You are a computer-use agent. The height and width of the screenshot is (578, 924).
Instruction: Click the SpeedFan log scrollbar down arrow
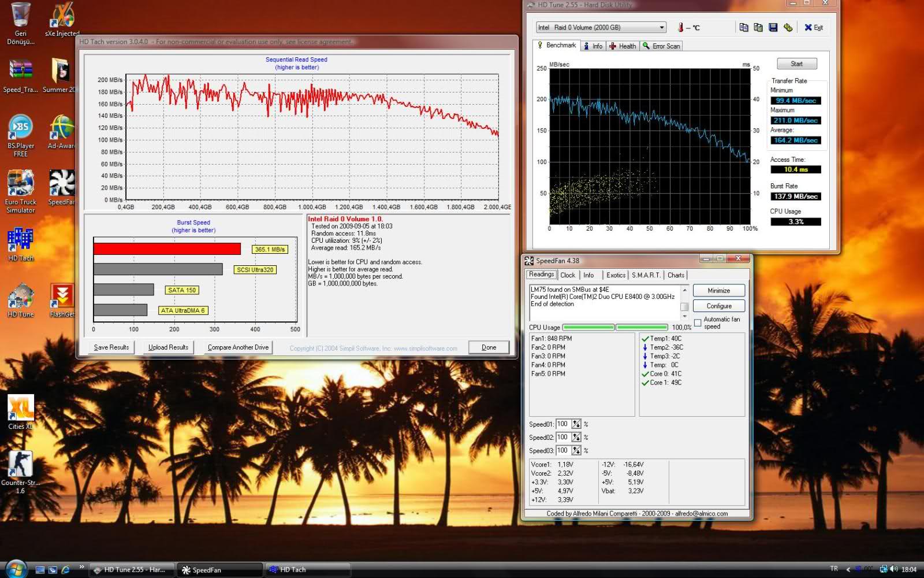(685, 316)
